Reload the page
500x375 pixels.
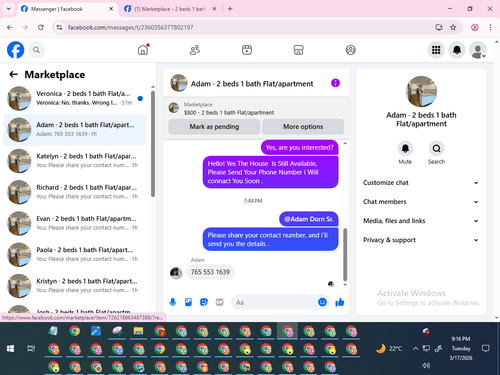tap(41, 27)
